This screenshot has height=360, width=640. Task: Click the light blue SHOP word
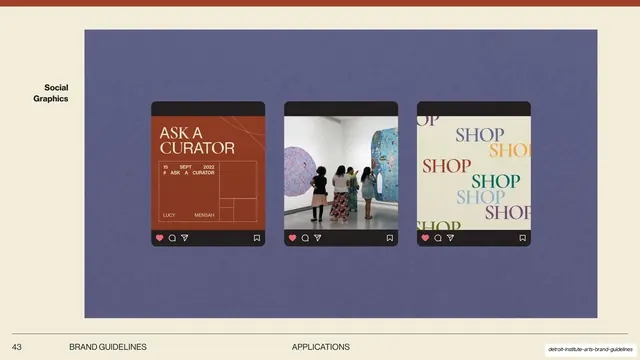tap(480, 197)
